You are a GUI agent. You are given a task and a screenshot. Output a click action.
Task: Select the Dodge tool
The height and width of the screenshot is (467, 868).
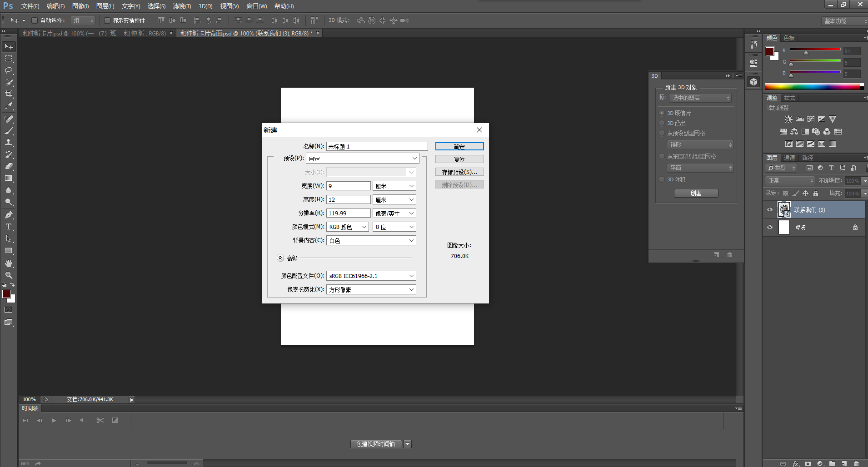click(x=9, y=202)
